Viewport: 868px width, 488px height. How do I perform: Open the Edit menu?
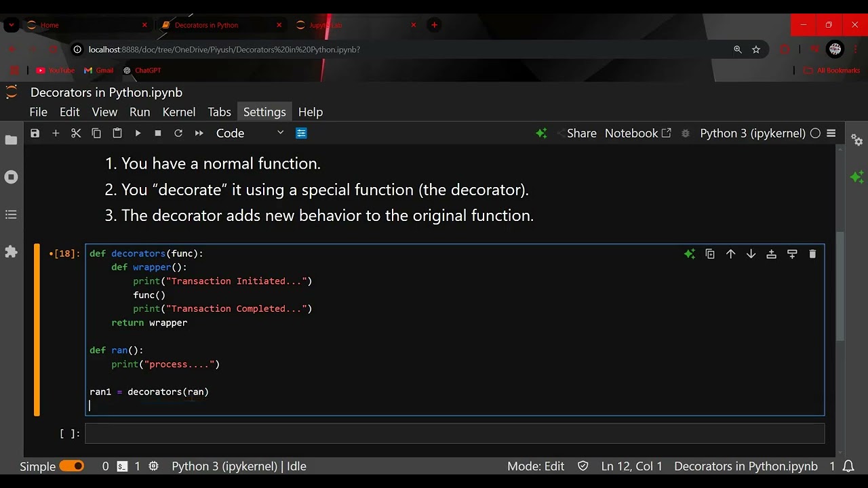click(69, 112)
